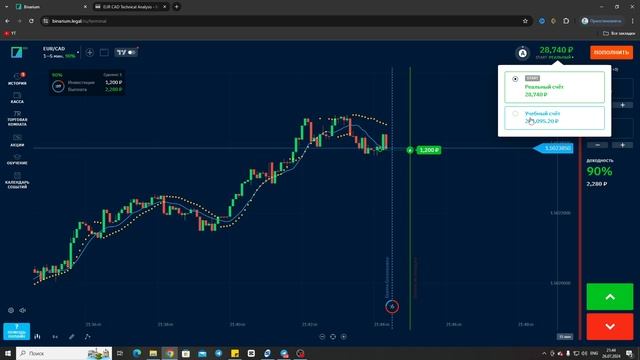Image resolution: width=640 pixels, height=360 pixels.
Task: Open a new browser tab
Action: point(176,7)
